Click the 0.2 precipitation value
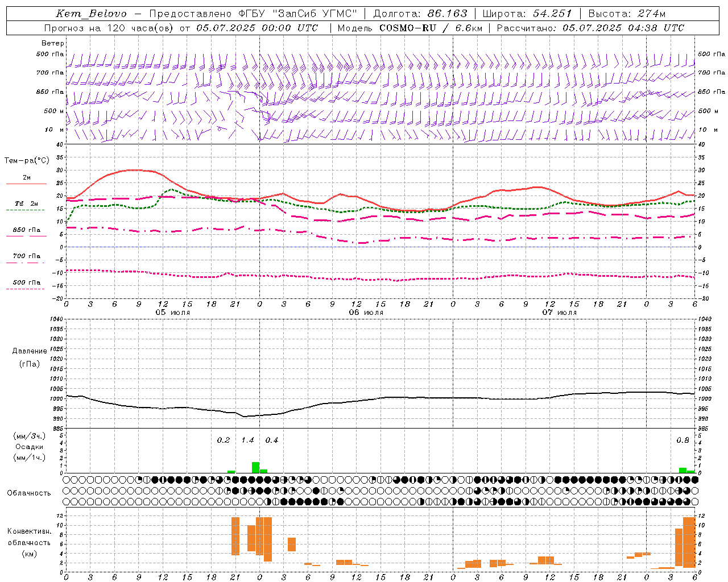 point(224,440)
